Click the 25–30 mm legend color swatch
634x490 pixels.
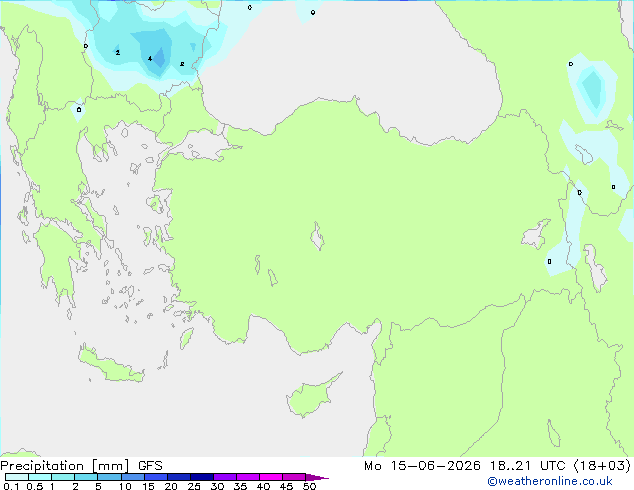pos(202,477)
